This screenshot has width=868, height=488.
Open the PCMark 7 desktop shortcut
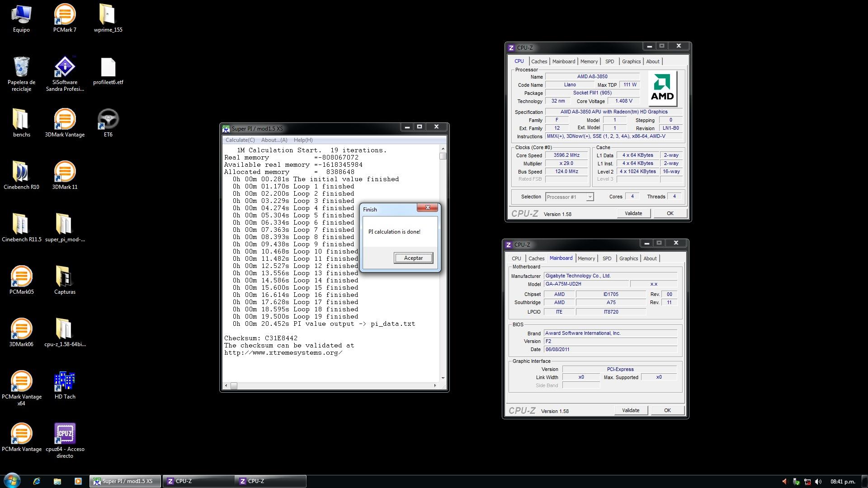pyautogui.click(x=65, y=18)
